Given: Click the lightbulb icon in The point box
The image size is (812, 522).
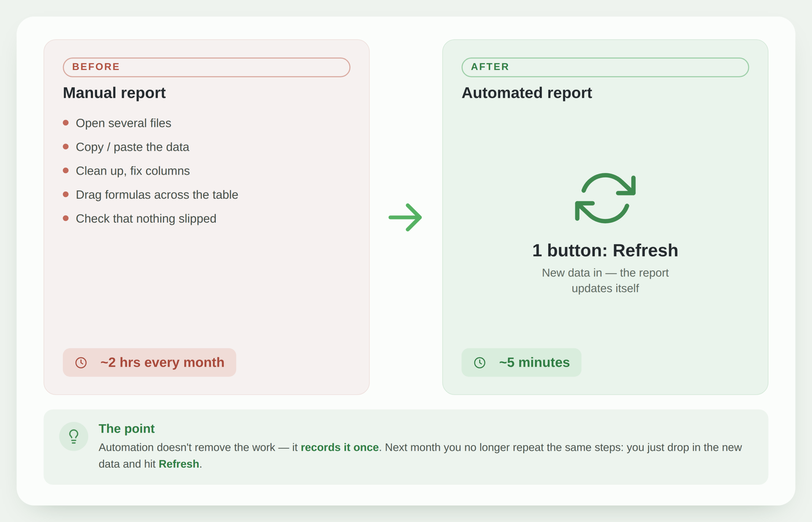Looking at the screenshot, I should tap(74, 436).
